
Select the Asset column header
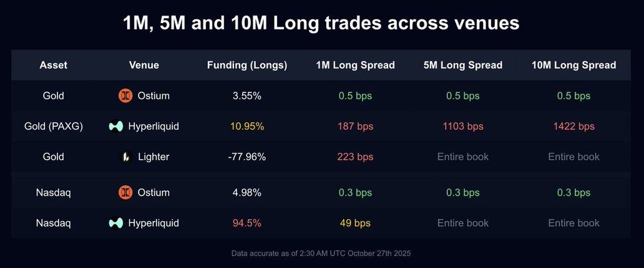(x=53, y=65)
